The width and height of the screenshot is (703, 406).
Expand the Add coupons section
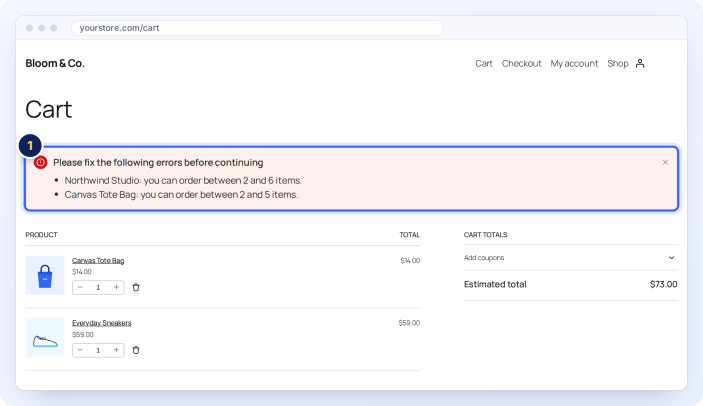coord(570,258)
